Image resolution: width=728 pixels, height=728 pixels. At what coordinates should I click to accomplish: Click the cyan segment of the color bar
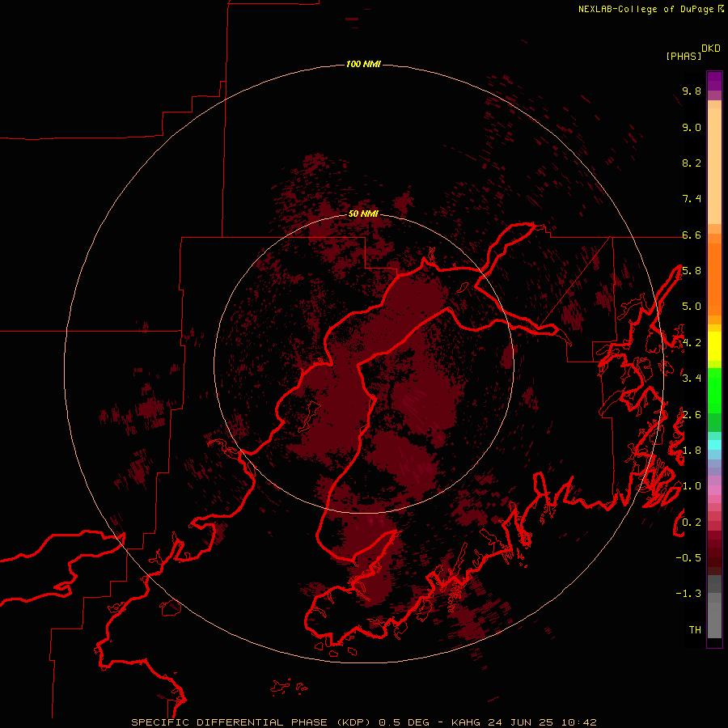(714, 445)
